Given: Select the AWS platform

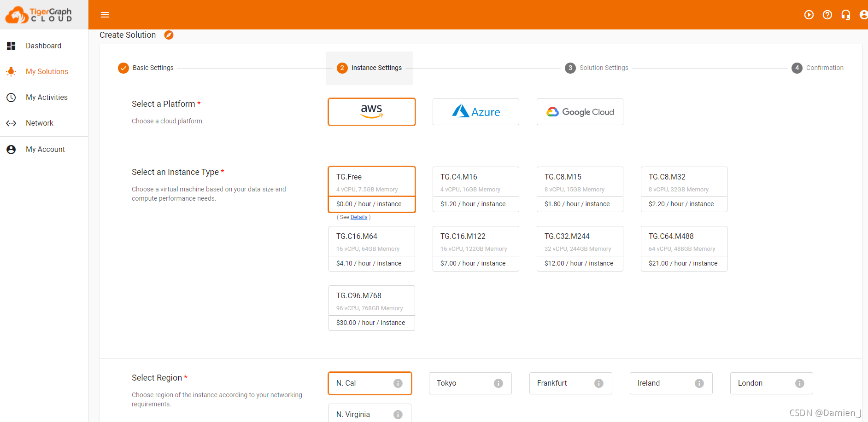Looking at the screenshot, I should tap(372, 112).
